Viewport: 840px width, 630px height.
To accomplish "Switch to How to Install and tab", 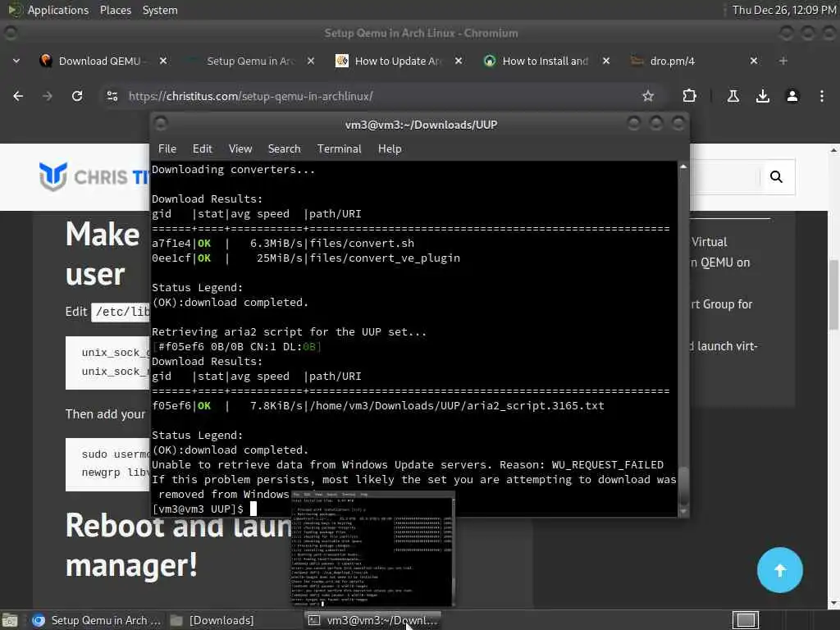I will click(x=545, y=61).
